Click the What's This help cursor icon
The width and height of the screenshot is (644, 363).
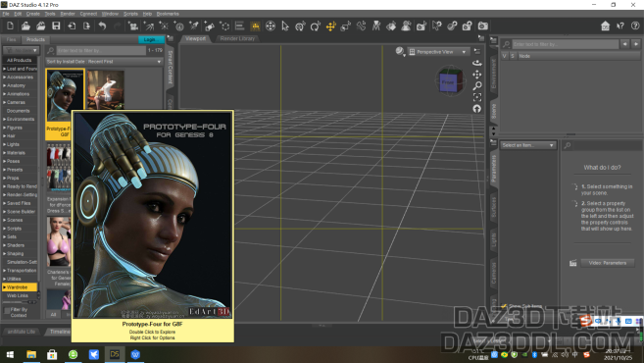[x=620, y=26]
